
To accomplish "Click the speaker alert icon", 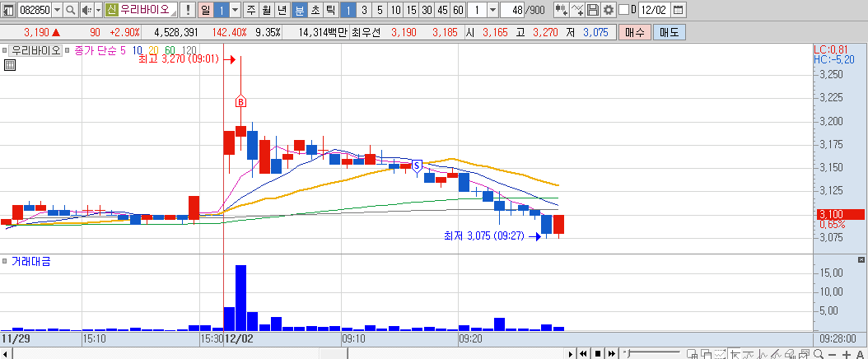I will point(86,10).
